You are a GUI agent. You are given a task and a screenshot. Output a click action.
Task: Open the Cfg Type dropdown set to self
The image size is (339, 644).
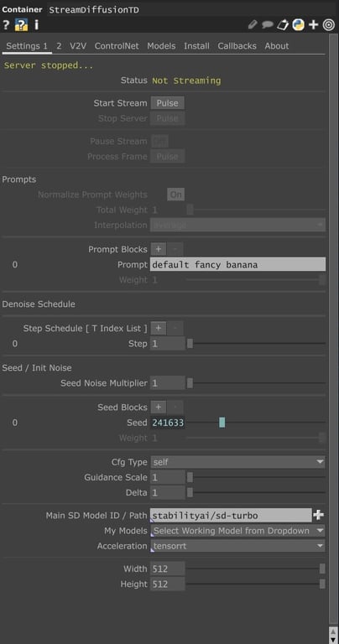coord(237,462)
